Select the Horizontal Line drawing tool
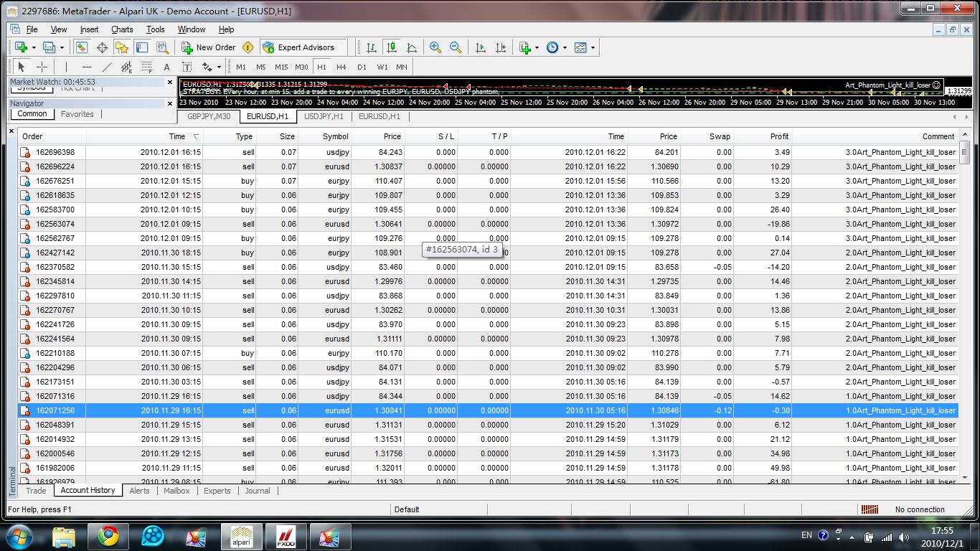 tap(86, 67)
